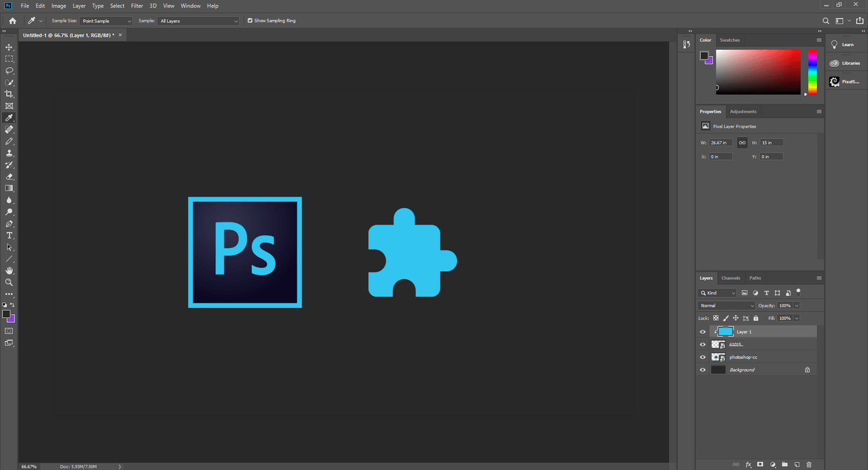The height and width of the screenshot is (470, 868).
Task: Open the Image menu
Action: click(59, 6)
